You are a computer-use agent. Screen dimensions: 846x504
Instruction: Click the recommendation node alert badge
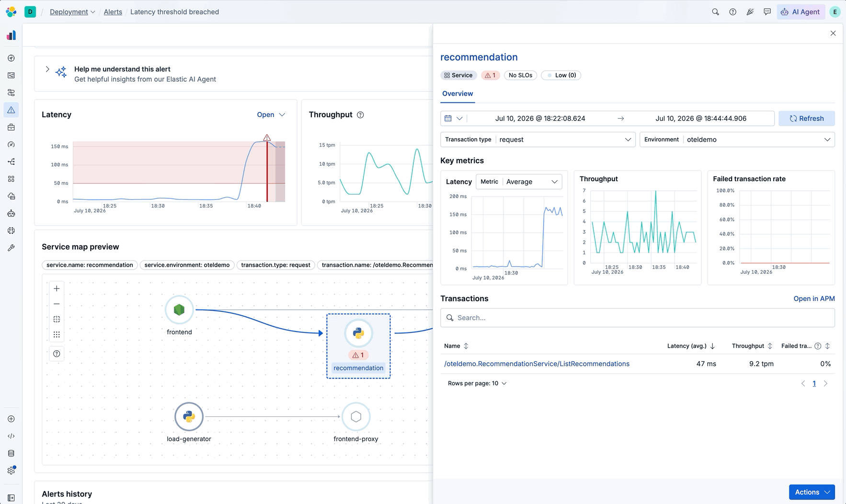click(x=358, y=355)
